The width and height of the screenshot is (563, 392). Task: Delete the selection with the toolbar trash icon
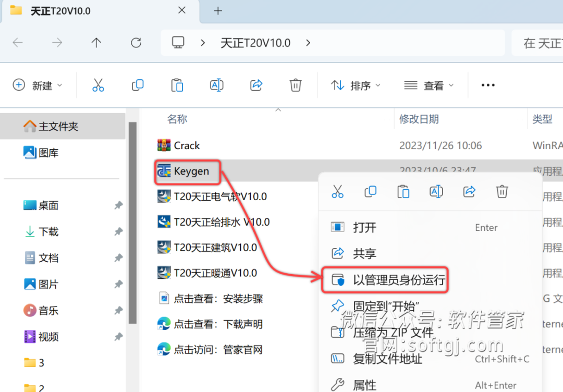[296, 84]
